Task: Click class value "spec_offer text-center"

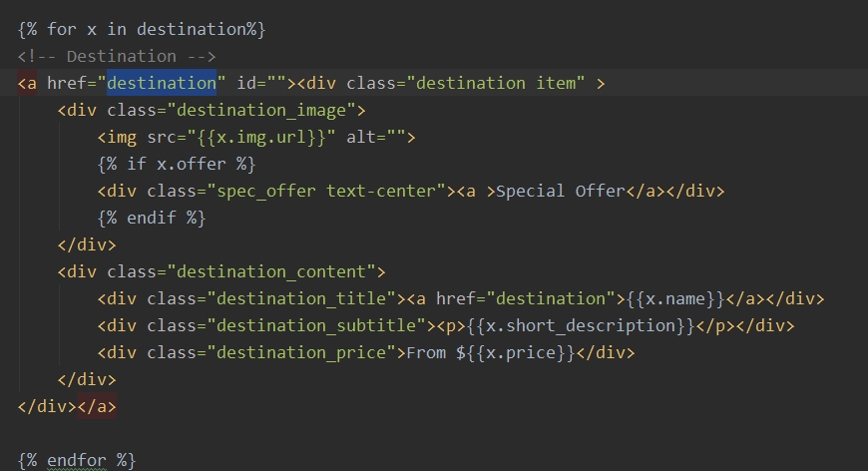Action: point(325,191)
